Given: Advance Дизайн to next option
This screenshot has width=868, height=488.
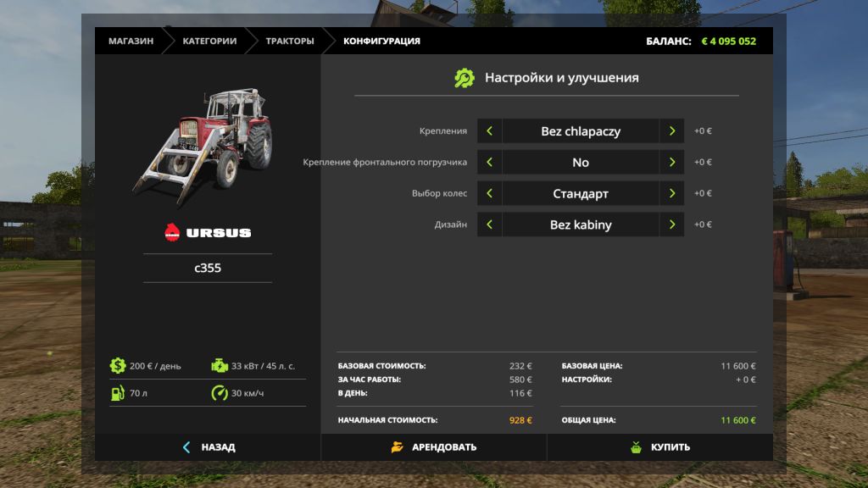Looking at the screenshot, I should [672, 225].
